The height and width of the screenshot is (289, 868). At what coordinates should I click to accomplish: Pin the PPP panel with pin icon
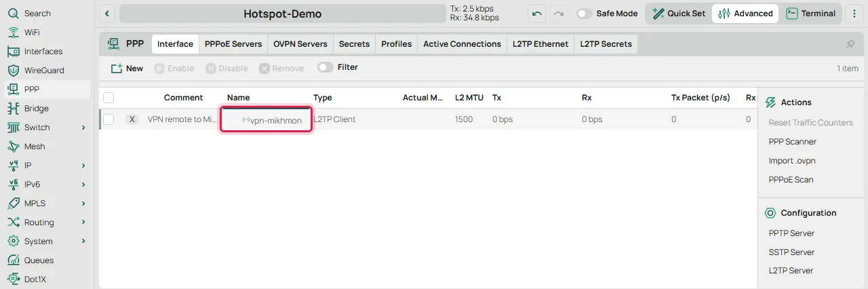click(x=850, y=44)
